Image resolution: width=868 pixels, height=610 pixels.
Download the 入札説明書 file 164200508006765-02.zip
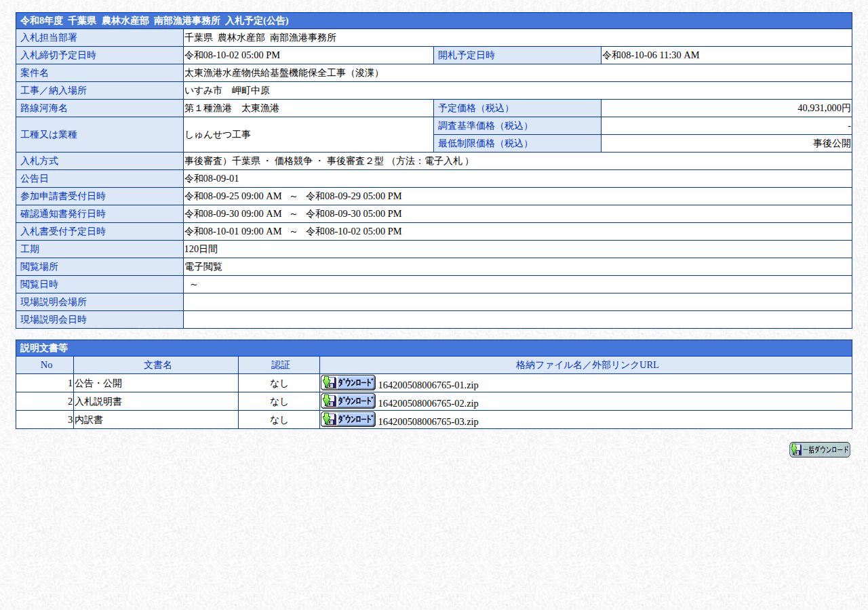(x=348, y=401)
